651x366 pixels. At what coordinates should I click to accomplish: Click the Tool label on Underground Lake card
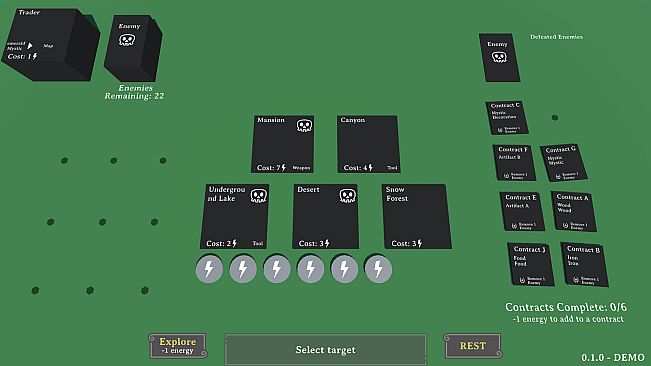(x=258, y=244)
